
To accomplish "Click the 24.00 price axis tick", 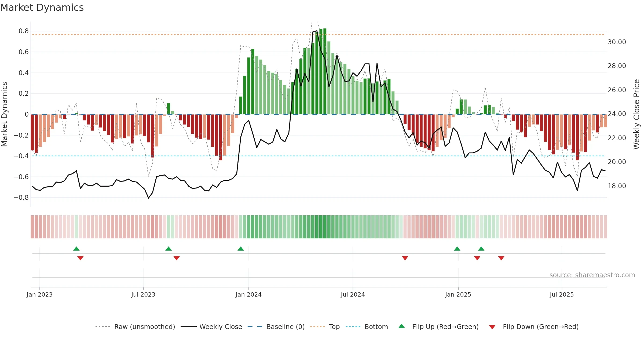I will click(x=617, y=114).
